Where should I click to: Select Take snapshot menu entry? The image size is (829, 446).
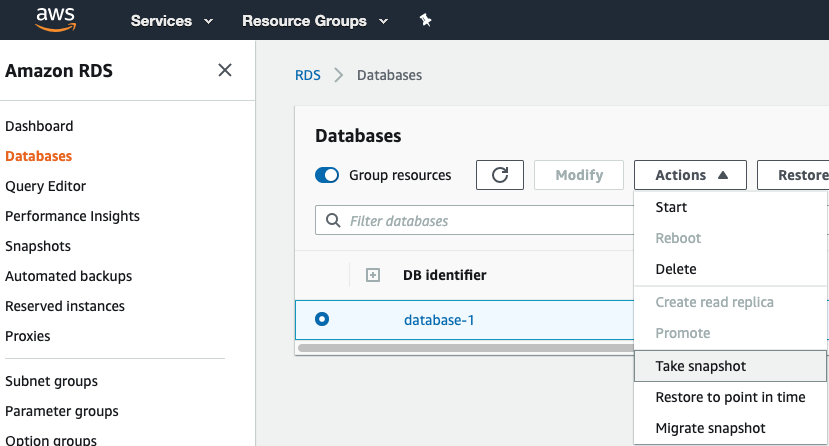(x=730, y=366)
